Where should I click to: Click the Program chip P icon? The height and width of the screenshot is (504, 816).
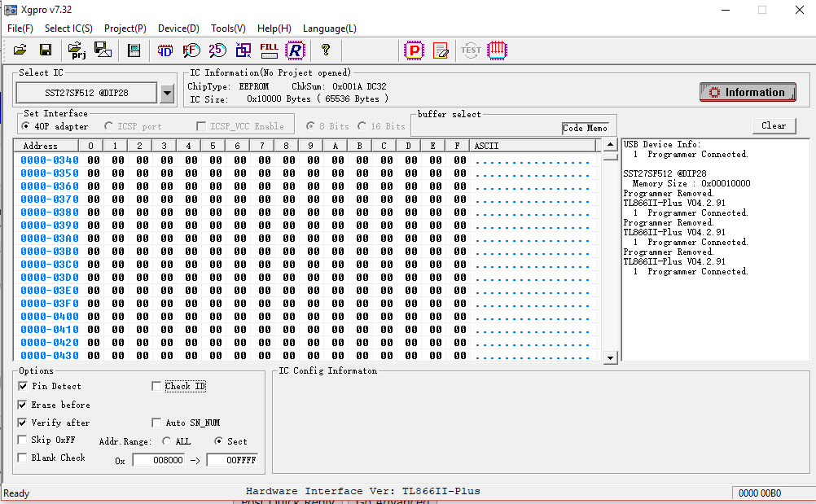414,50
